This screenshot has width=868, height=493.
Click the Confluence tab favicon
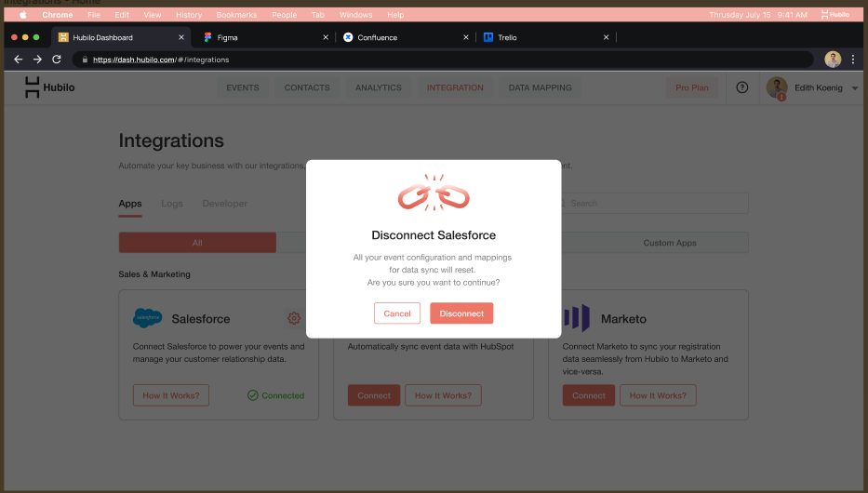coord(348,37)
